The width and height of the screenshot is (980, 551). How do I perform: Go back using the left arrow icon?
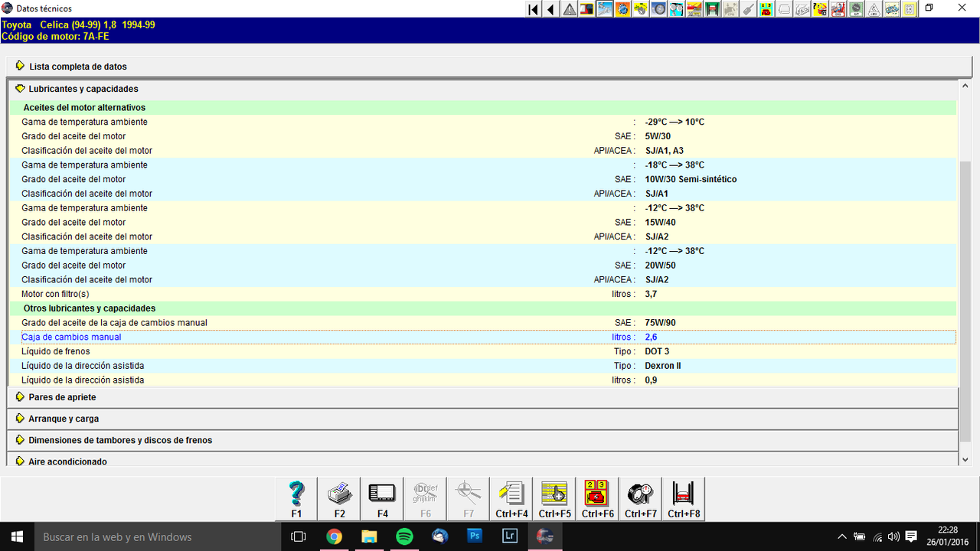[551, 9]
